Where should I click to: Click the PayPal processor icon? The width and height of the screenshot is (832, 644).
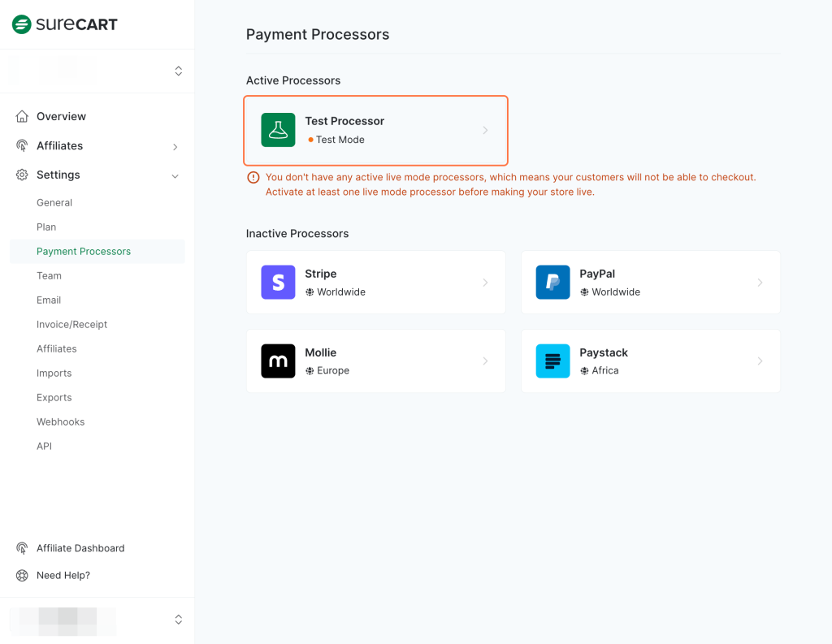[552, 282]
